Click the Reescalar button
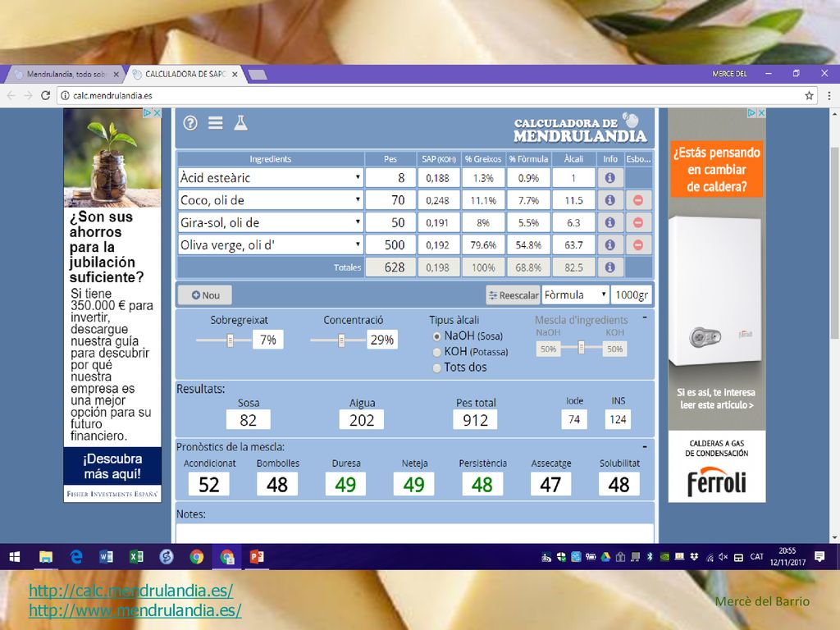Screen dimensions: 840x630 point(513,295)
